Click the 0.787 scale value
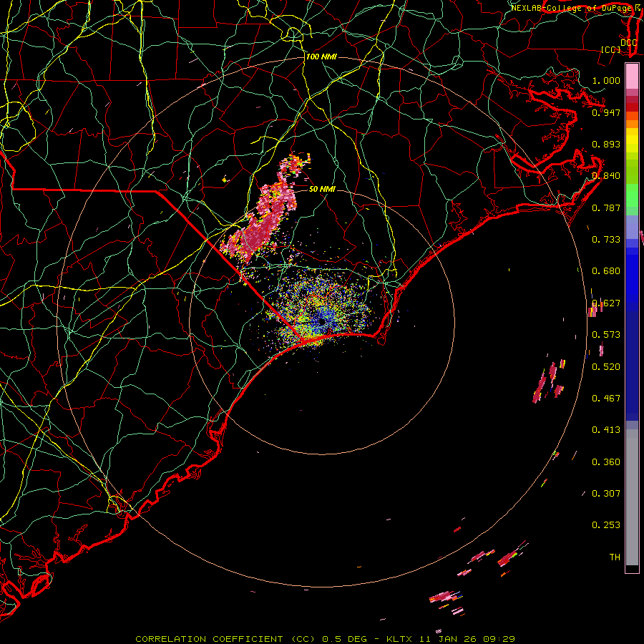Screen dimensions: 644x644 click(606, 208)
